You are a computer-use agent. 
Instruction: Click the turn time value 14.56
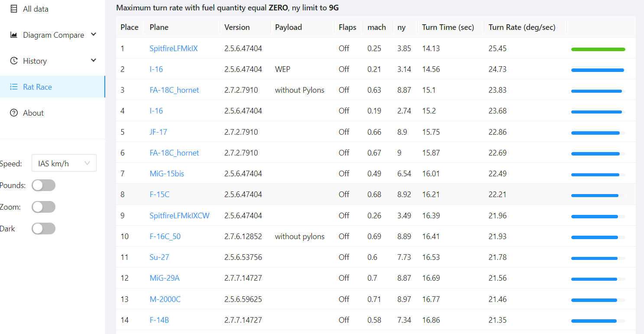tap(431, 69)
